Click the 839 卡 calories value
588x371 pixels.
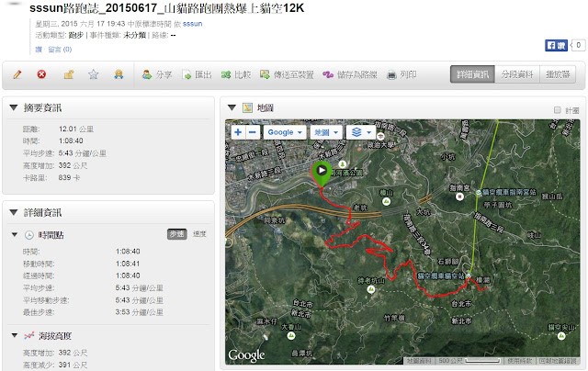(69, 177)
